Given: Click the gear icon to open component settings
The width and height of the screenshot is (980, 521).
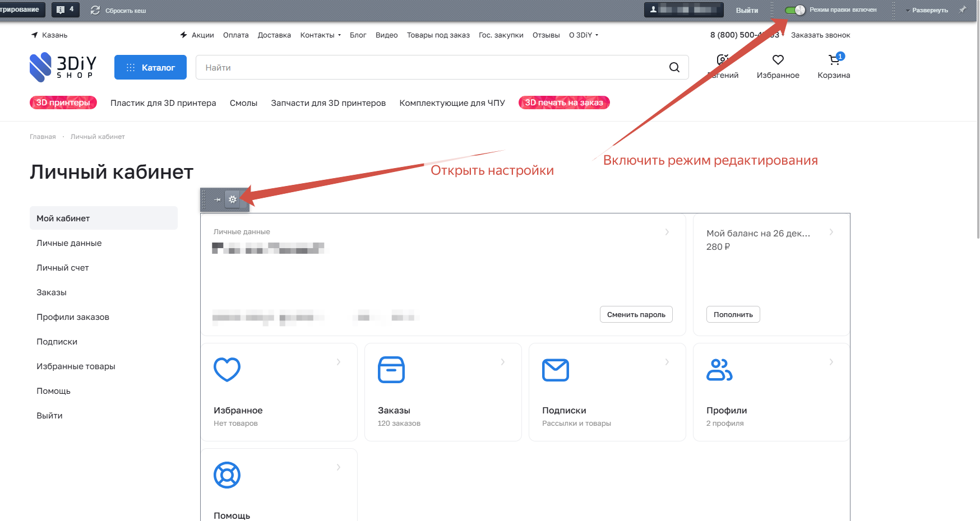Looking at the screenshot, I should click(x=233, y=199).
